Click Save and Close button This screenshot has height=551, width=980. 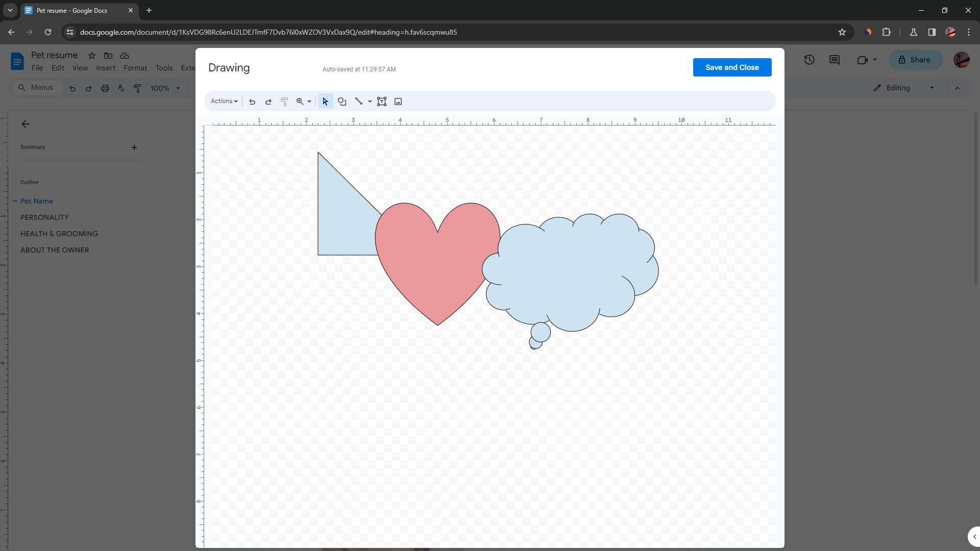(x=731, y=67)
